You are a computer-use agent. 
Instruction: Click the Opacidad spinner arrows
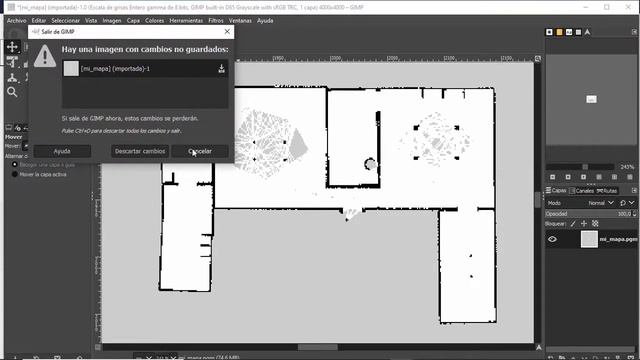634,213
